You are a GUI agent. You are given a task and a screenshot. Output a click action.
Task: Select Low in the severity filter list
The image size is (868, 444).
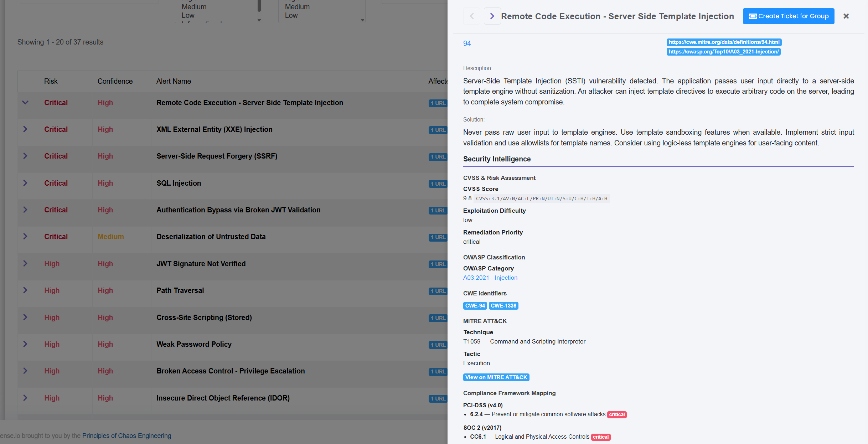(x=188, y=15)
